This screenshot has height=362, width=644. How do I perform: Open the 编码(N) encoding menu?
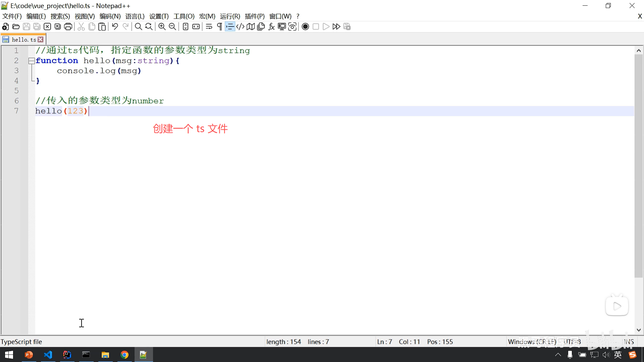pos(110,16)
